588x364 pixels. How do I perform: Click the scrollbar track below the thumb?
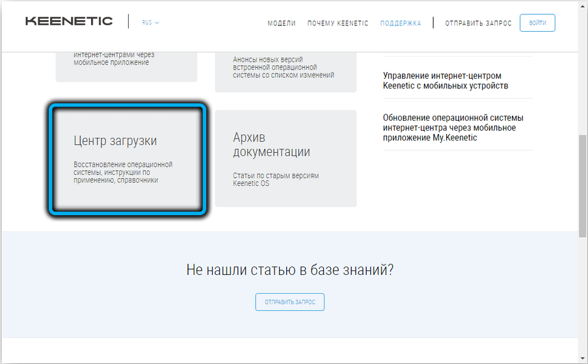582,292
